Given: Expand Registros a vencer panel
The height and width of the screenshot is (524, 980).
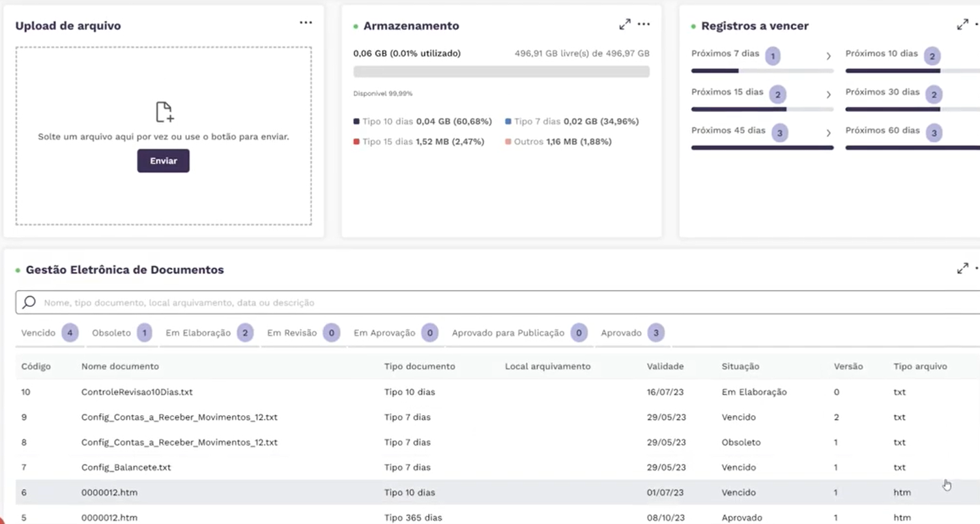Looking at the screenshot, I should click(x=962, y=25).
